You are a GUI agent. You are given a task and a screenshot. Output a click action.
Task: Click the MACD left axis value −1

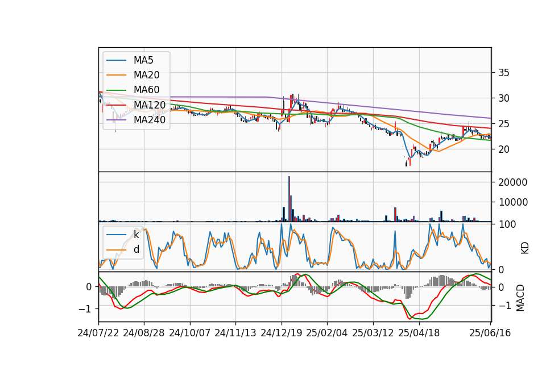coord(85,309)
